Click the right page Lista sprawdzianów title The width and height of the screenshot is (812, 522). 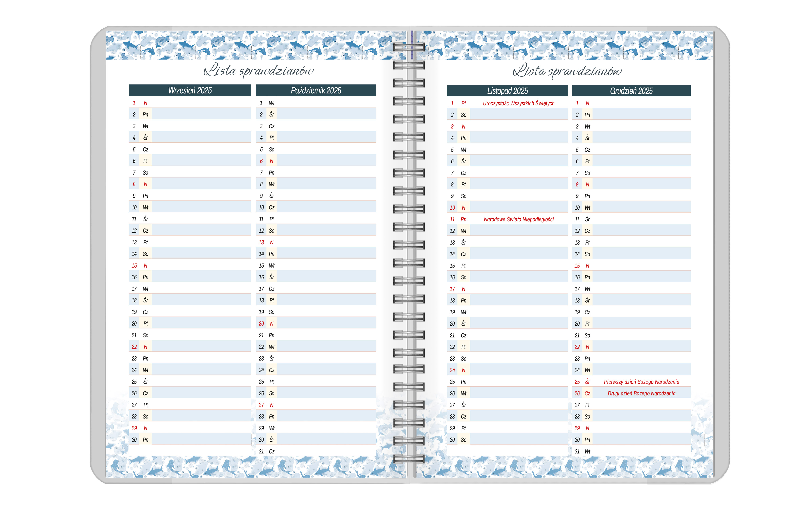[567, 70]
